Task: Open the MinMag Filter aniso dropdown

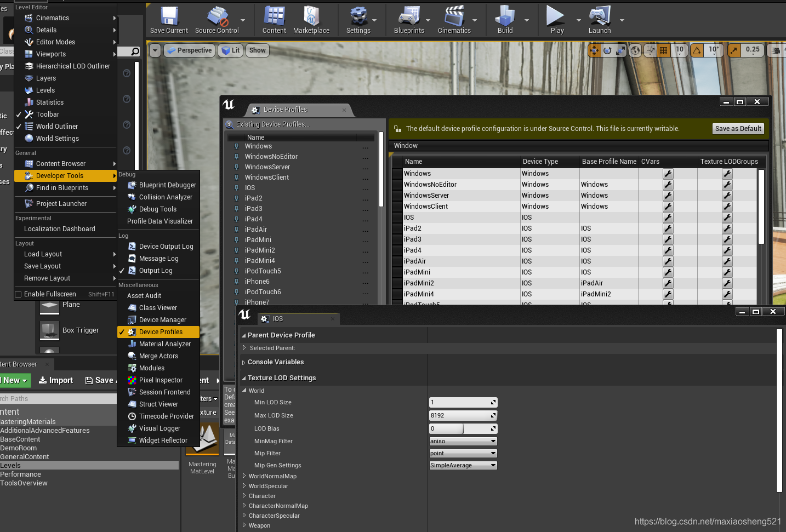Action: [463, 441]
